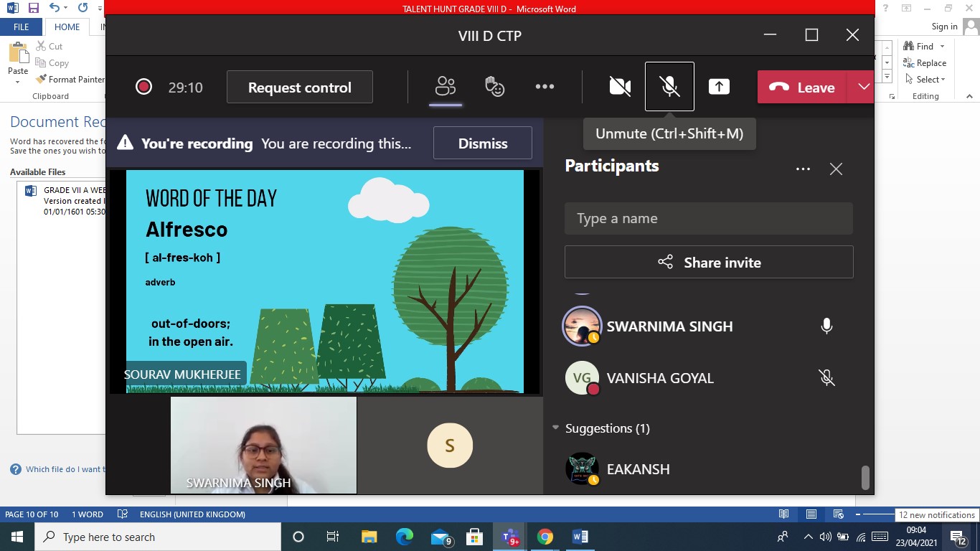
Task: Click the Save icon in Word quick access
Action: tap(33, 9)
